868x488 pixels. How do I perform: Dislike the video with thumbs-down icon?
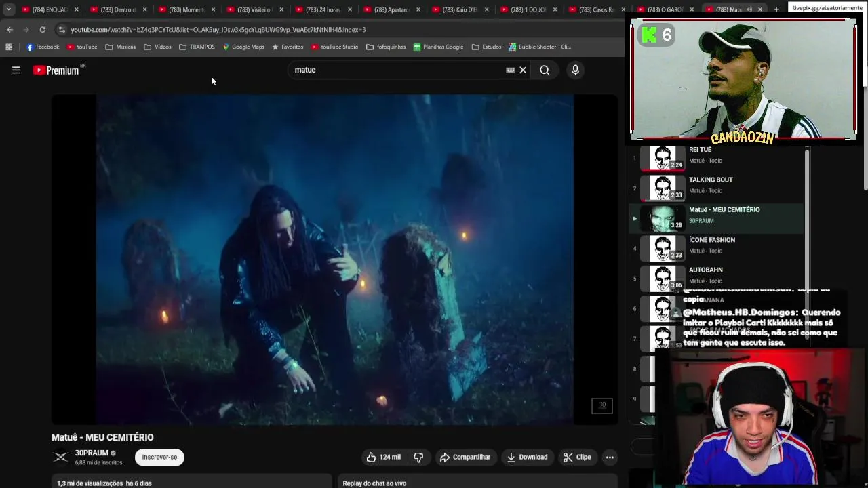pyautogui.click(x=418, y=457)
